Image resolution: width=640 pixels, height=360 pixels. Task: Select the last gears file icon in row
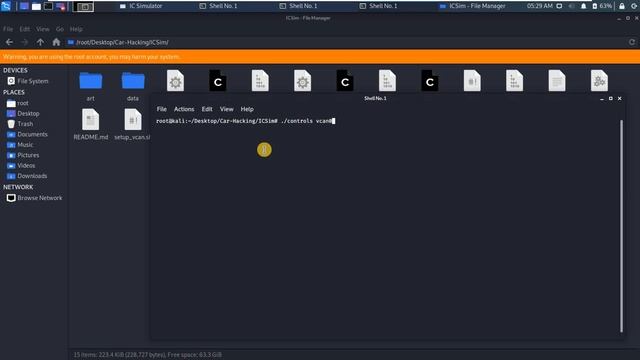[x=599, y=81]
